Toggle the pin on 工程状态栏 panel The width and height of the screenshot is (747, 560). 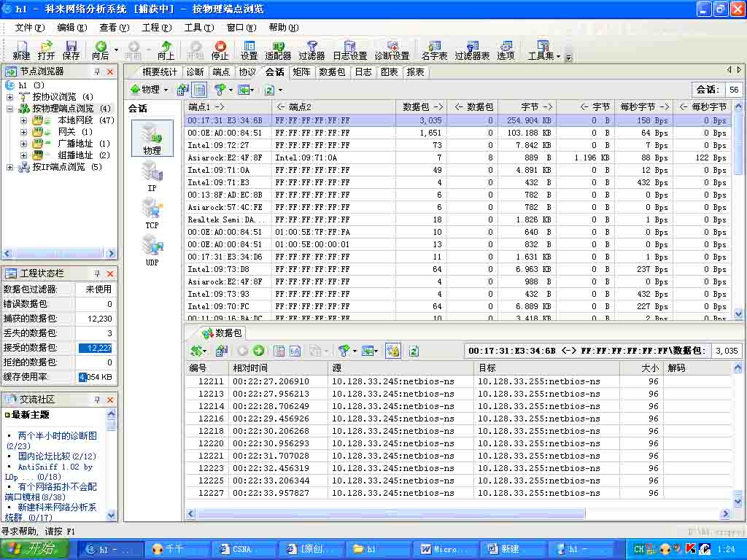tap(97, 273)
